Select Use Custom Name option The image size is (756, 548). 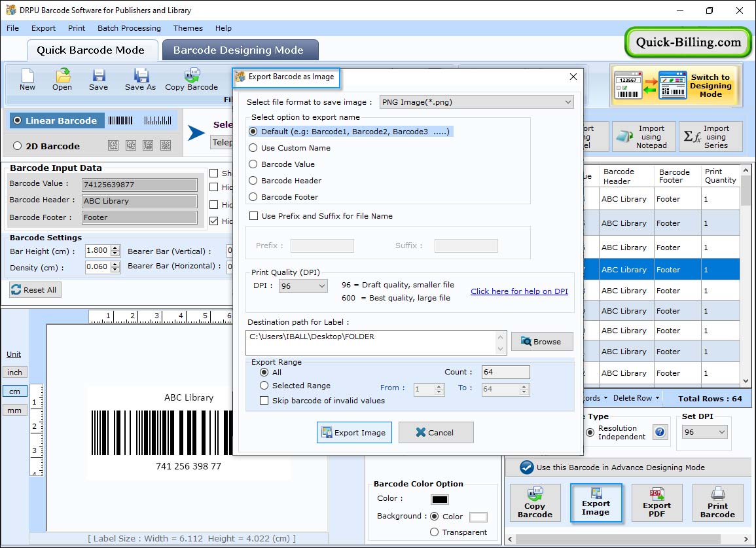click(253, 148)
